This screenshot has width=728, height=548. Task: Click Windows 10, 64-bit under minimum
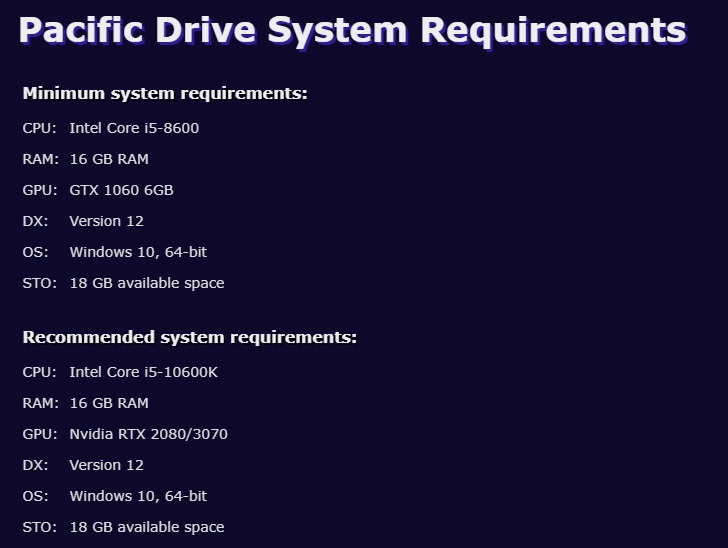click(138, 252)
